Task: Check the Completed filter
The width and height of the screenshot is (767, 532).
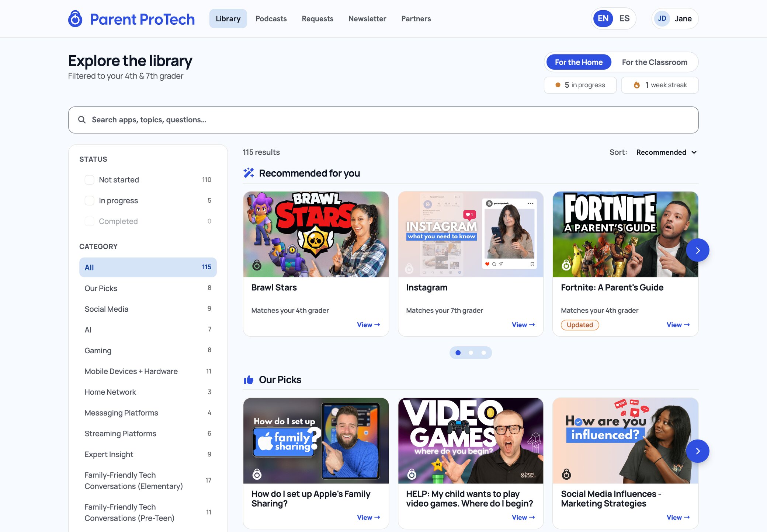Action: pyautogui.click(x=89, y=221)
